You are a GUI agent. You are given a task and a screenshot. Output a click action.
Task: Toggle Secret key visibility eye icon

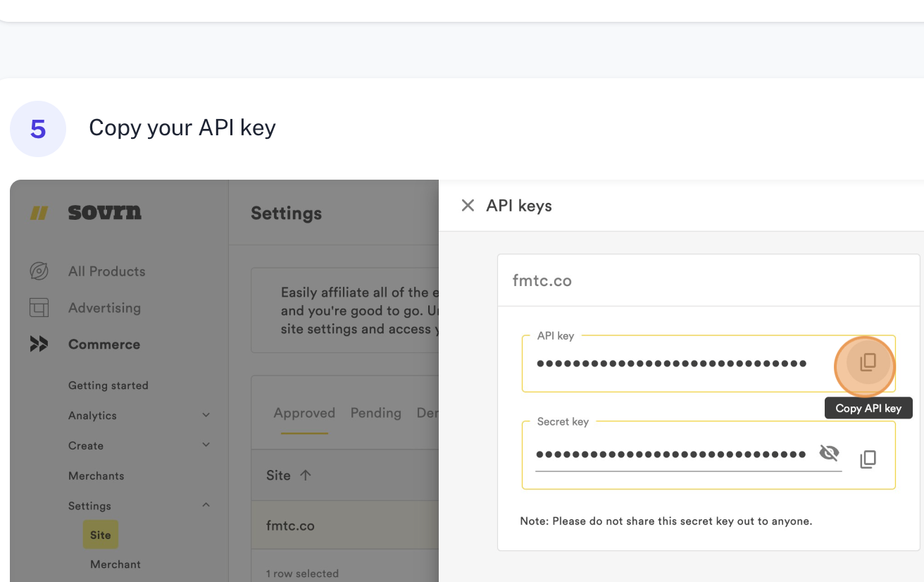pyautogui.click(x=830, y=453)
